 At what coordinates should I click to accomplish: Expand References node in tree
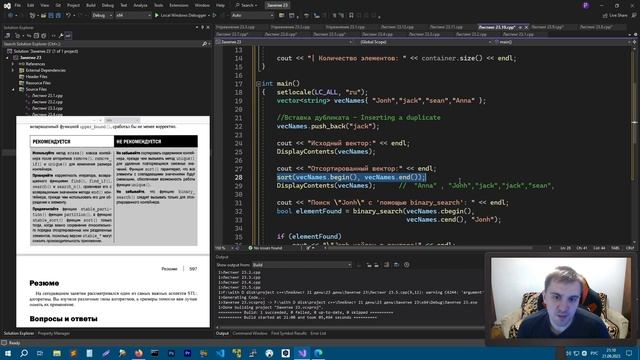tap(13, 64)
